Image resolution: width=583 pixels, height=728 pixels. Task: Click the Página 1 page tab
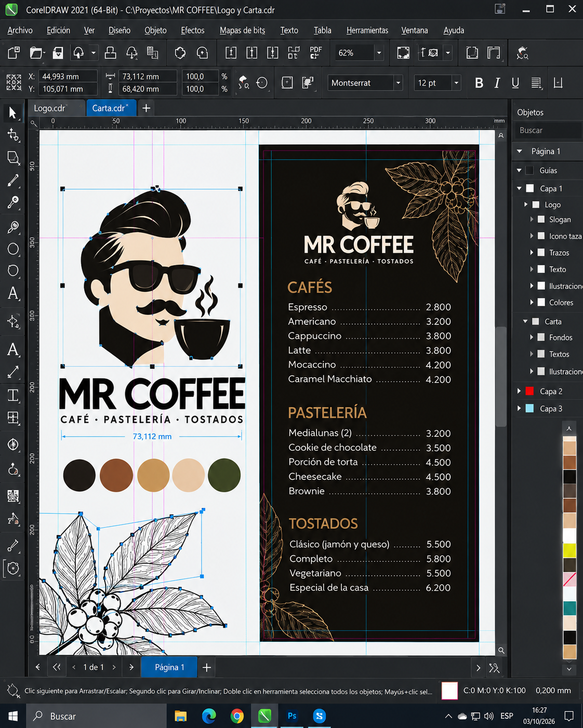click(169, 667)
